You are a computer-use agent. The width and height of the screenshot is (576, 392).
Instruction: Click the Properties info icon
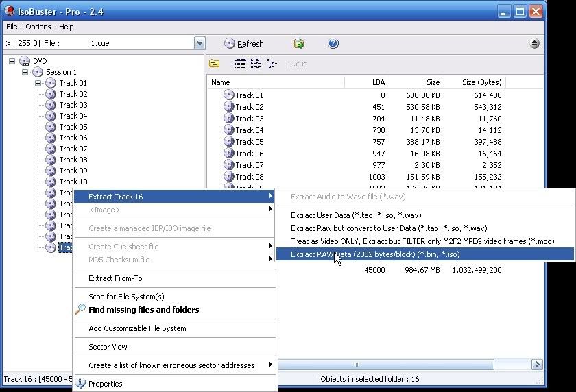click(80, 383)
